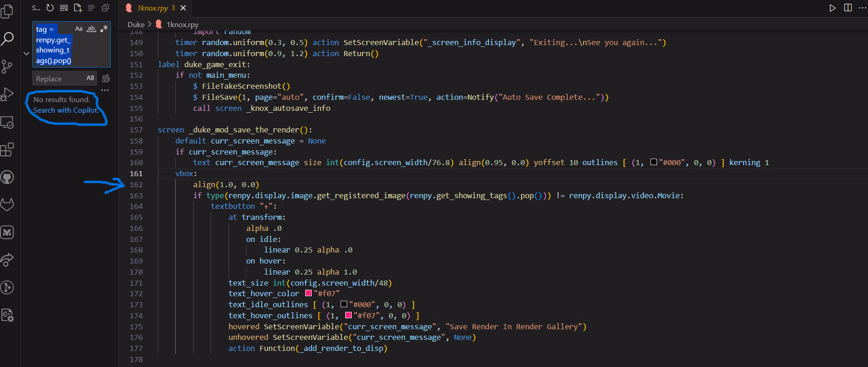
Task: Open the circular git graph view
Action: click(7, 287)
